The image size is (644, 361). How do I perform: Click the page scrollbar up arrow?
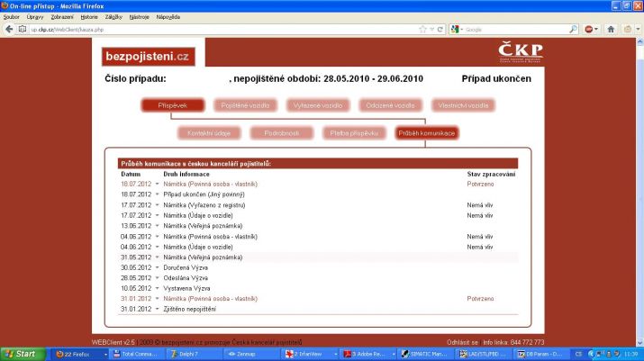639,41
